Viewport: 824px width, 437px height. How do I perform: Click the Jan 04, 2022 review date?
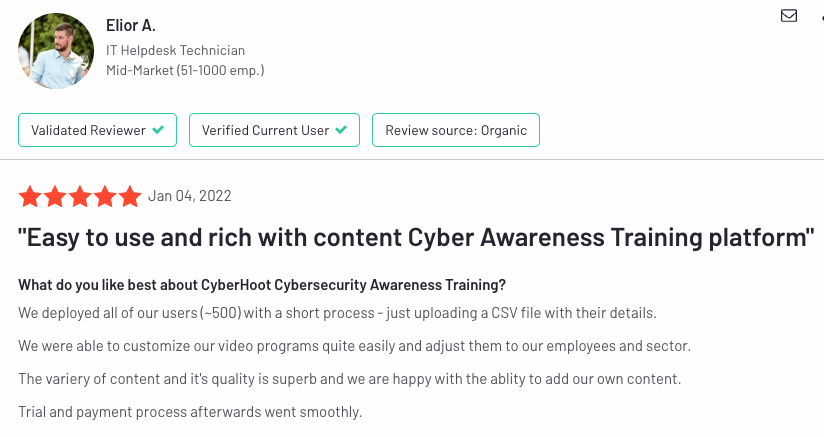click(190, 196)
